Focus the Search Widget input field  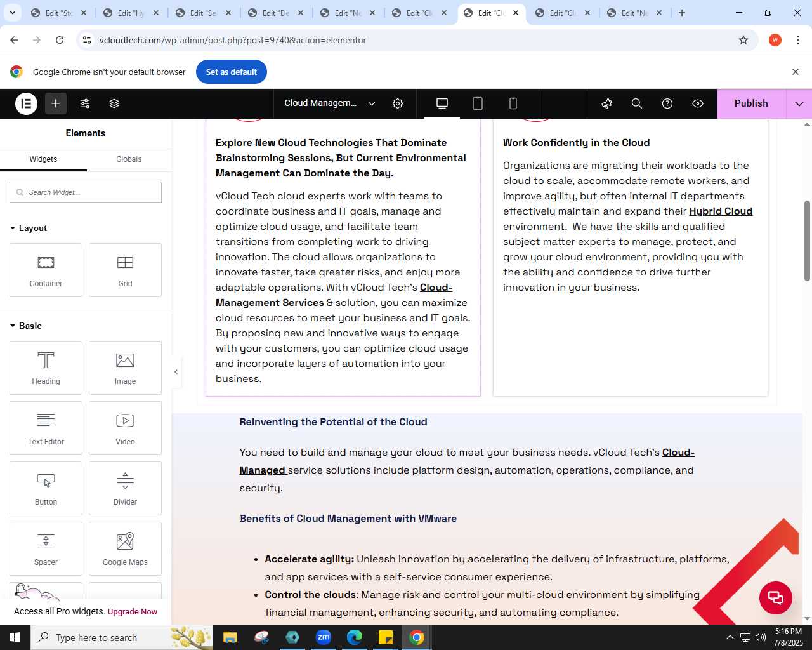(86, 192)
